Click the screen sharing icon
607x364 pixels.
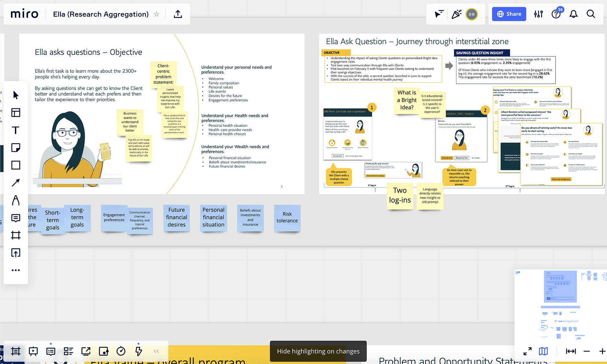click(x=86, y=351)
